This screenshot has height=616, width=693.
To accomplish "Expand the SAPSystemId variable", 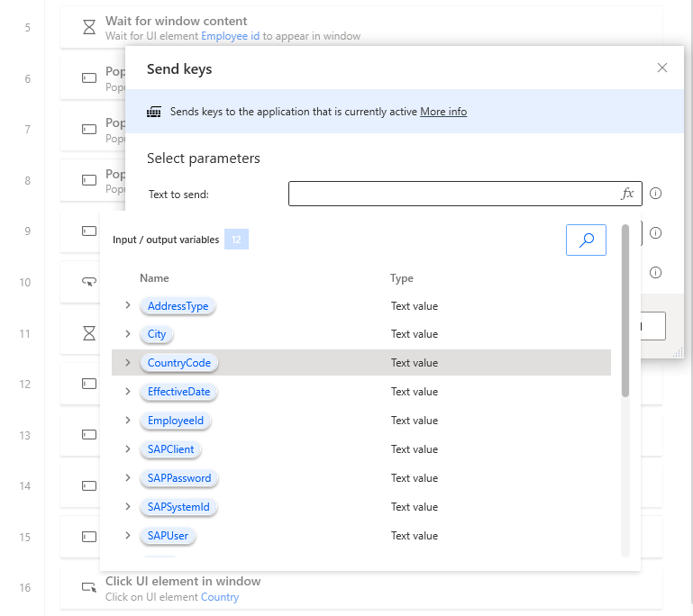I will click(128, 506).
